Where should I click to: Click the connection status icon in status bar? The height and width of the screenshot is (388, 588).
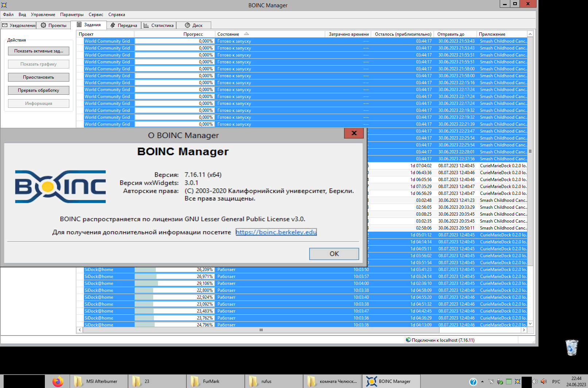coord(408,340)
